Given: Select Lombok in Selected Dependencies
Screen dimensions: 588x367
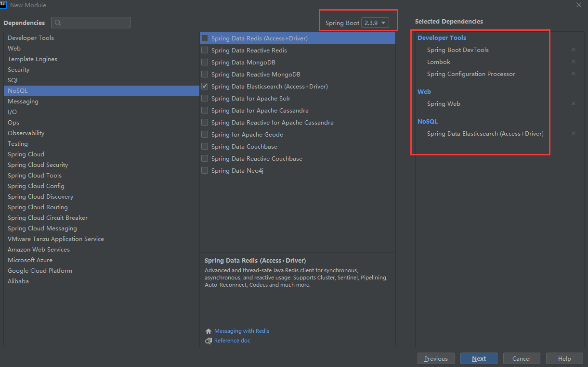Looking at the screenshot, I should 439,62.
